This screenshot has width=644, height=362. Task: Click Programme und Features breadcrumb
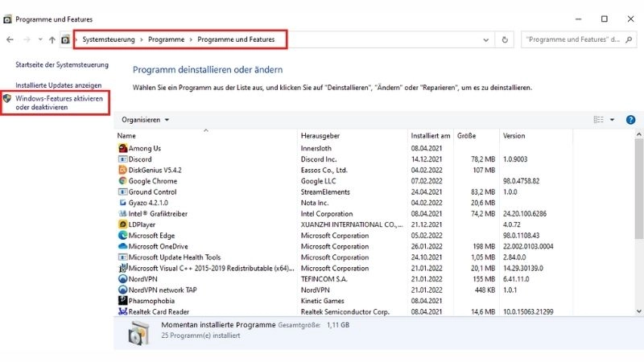[236, 39]
